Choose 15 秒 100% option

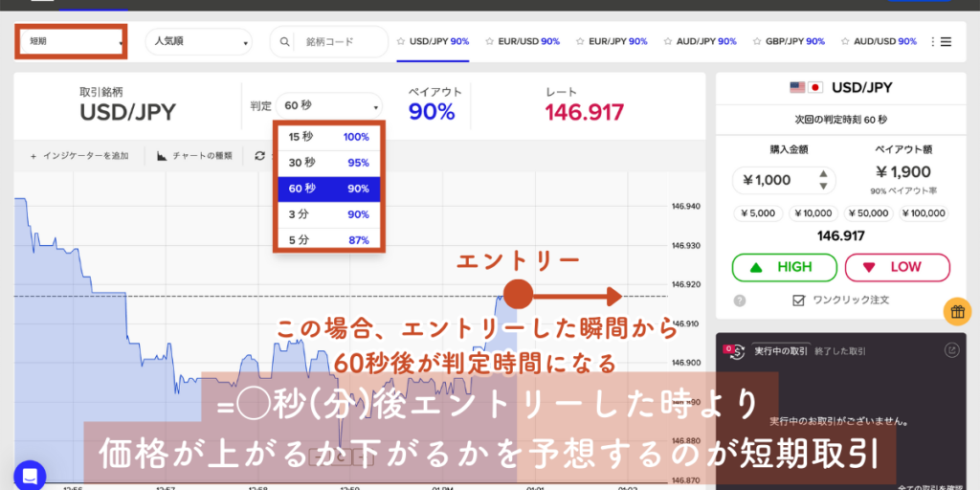click(x=329, y=137)
